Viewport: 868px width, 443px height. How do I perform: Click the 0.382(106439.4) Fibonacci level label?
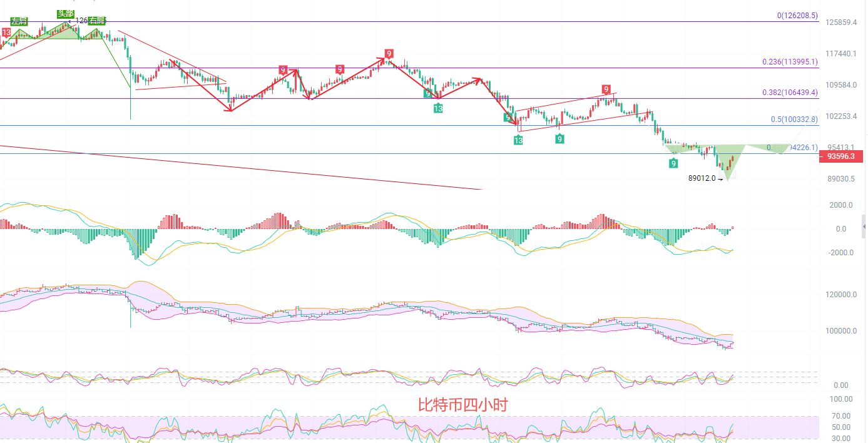[790, 92]
